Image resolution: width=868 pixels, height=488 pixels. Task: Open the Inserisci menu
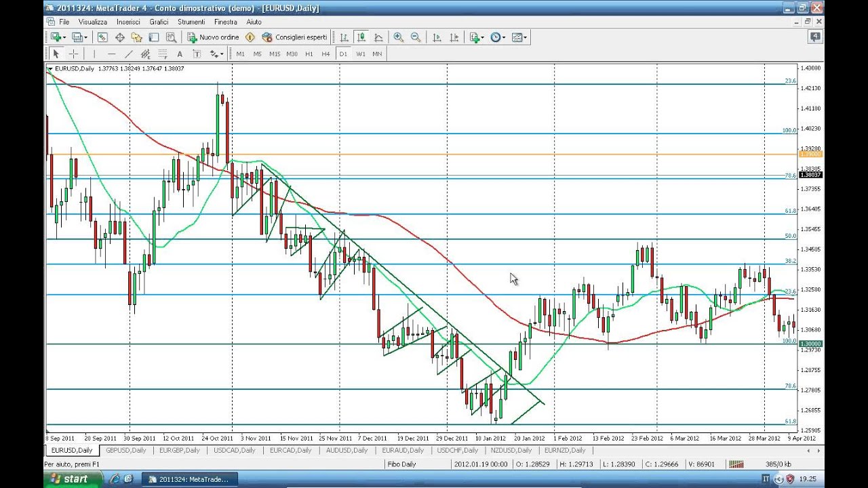point(128,22)
